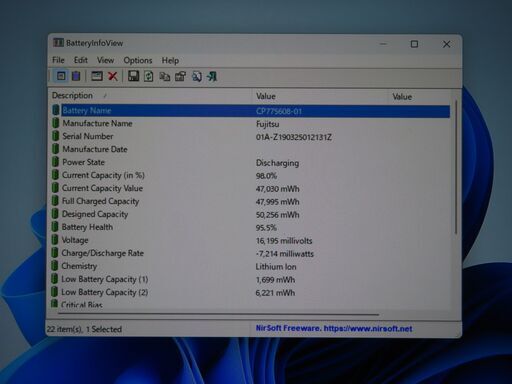Screen dimensions: 512x384
Task: Save selected items with floppy icon
Action: pos(133,76)
